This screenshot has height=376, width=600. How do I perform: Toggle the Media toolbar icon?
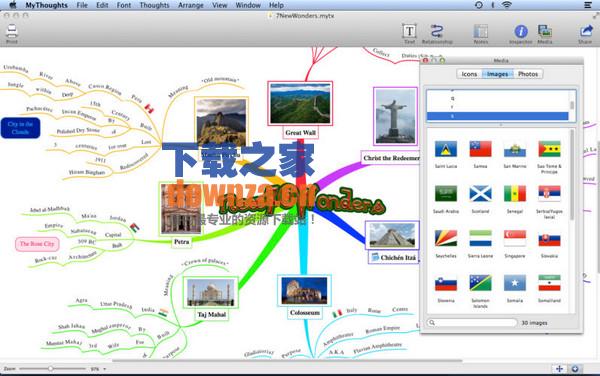[x=545, y=31]
